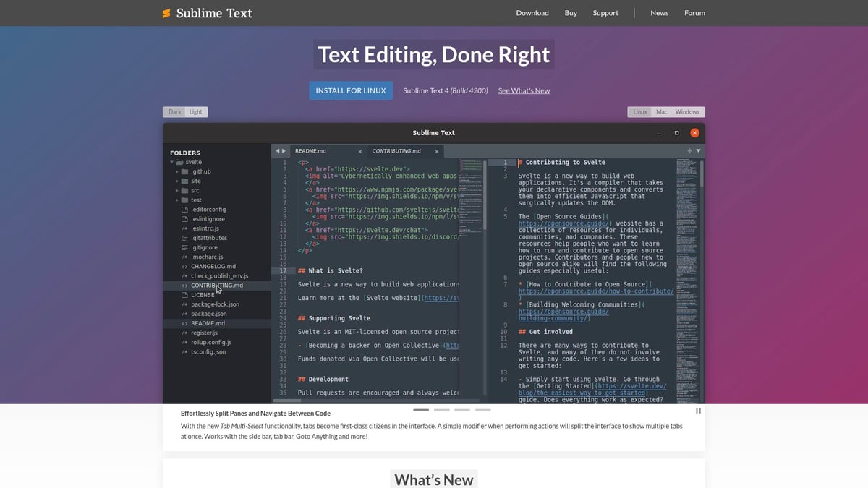
Task: Click line number 17 in gutter
Action: pos(282,270)
